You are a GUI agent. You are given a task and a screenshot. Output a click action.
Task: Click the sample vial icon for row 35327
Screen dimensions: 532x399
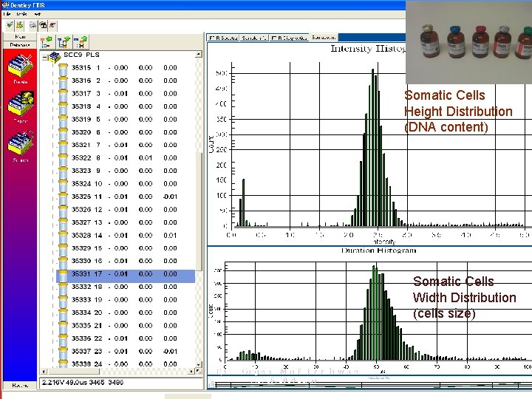click(x=63, y=224)
